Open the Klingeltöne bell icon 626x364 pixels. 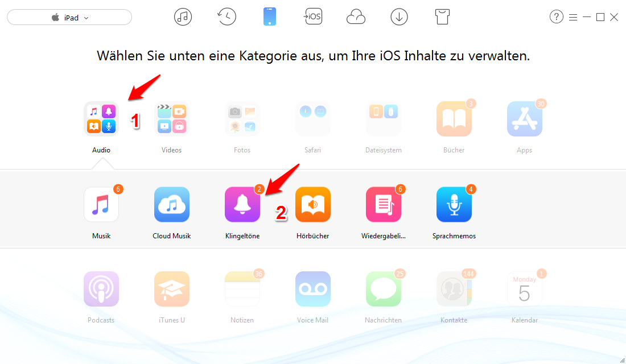(x=242, y=204)
